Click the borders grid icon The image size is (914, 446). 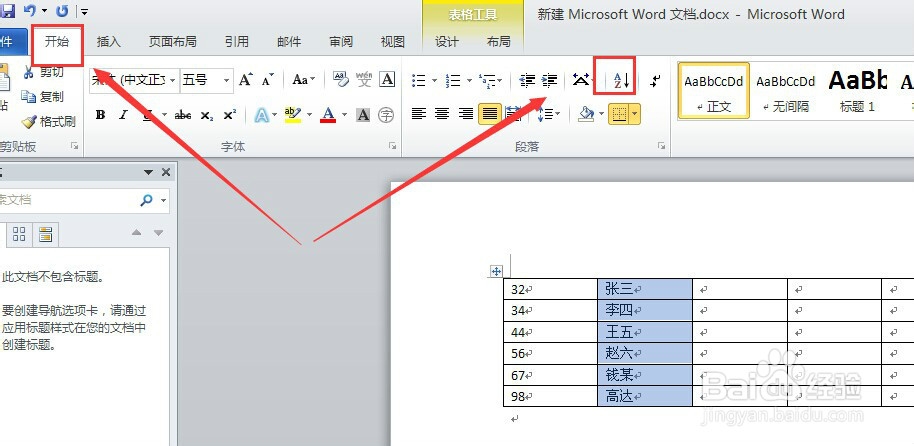[x=619, y=114]
